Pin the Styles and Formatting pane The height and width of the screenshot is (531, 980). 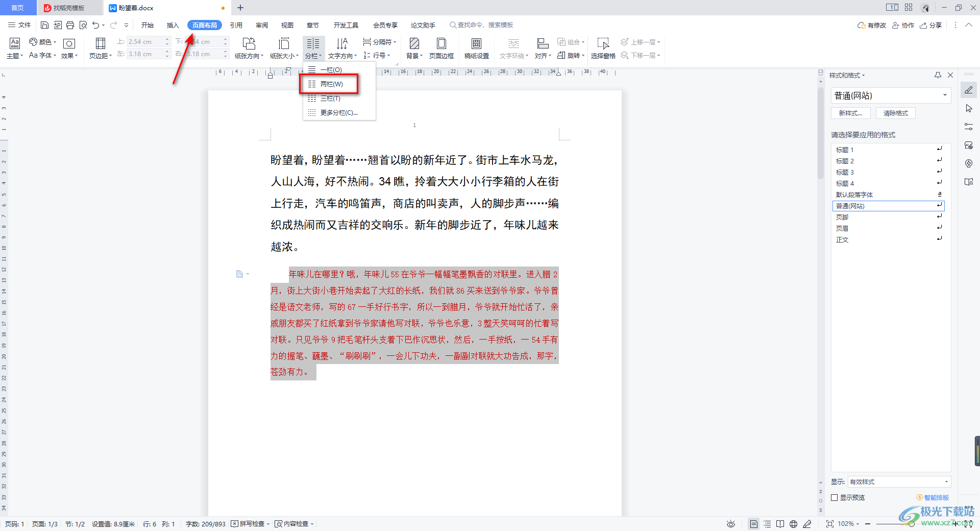click(938, 75)
